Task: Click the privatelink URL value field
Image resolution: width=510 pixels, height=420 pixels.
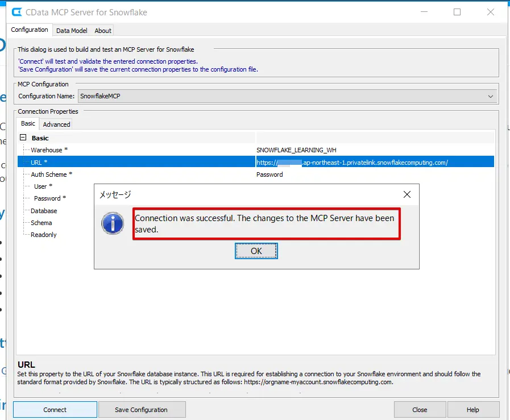Action: (x=375, y=162)
